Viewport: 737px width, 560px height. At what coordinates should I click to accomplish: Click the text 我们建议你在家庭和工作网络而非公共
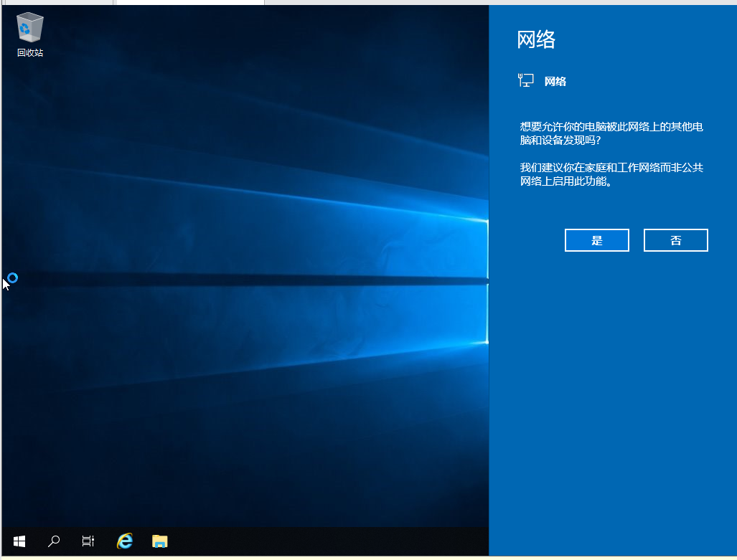611,168
